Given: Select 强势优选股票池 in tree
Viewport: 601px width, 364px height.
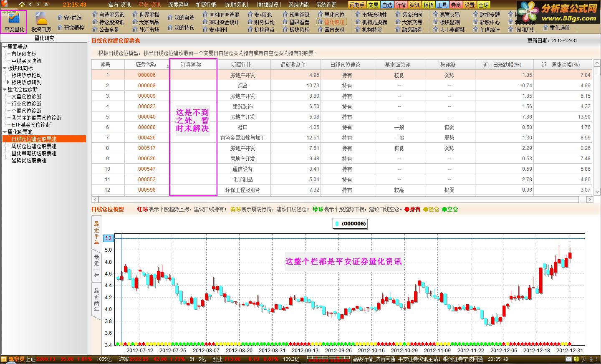Looking at the screenshot, I should tap(29, 160).
